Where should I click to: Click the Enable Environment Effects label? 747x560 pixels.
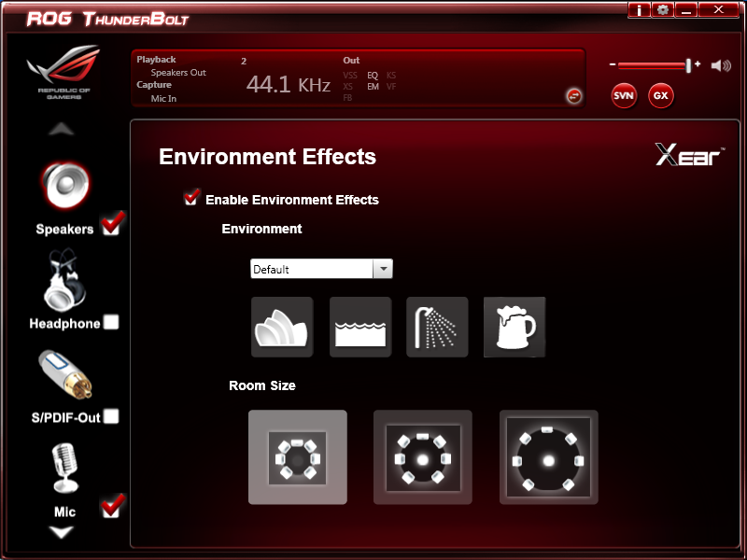292,200
